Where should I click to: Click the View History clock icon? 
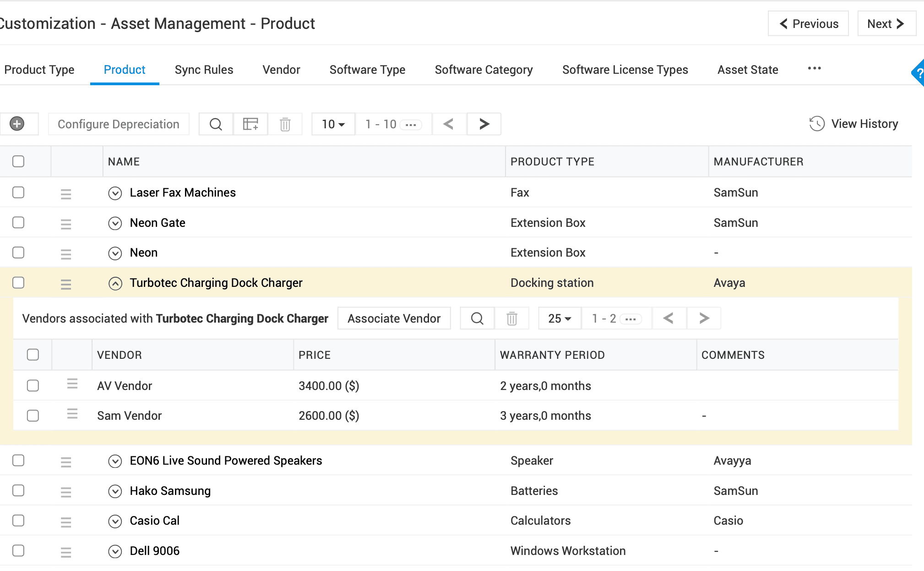[817, 124]
